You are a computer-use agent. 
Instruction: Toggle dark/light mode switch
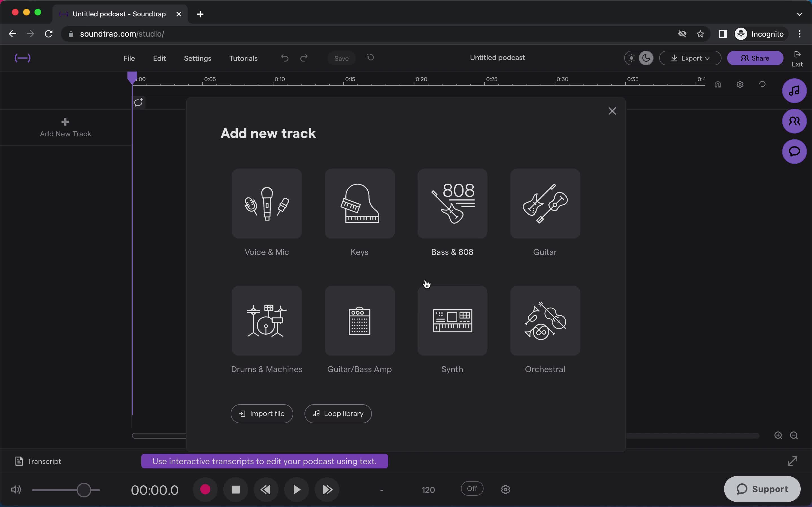tap(638, 58)
